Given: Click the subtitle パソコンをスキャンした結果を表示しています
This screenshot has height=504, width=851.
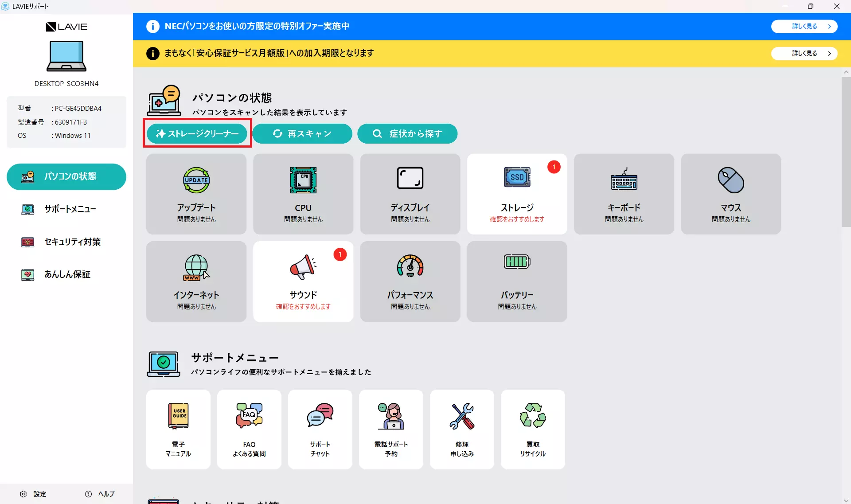Looking at the screenshot, I should [269, 113].
